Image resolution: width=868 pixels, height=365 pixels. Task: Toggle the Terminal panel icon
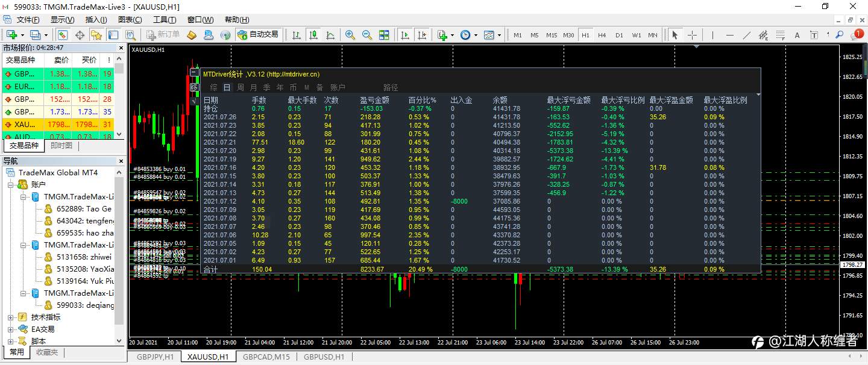(113, 35)
